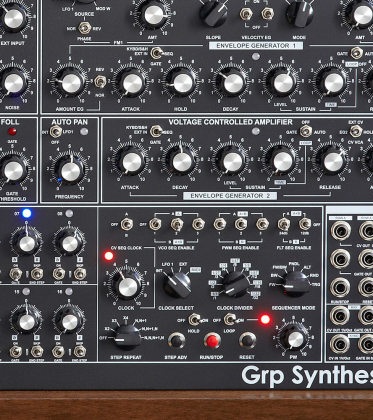Adjust the EXT INPUT level knob
This screenshot has height=420, width=373.
13,18
